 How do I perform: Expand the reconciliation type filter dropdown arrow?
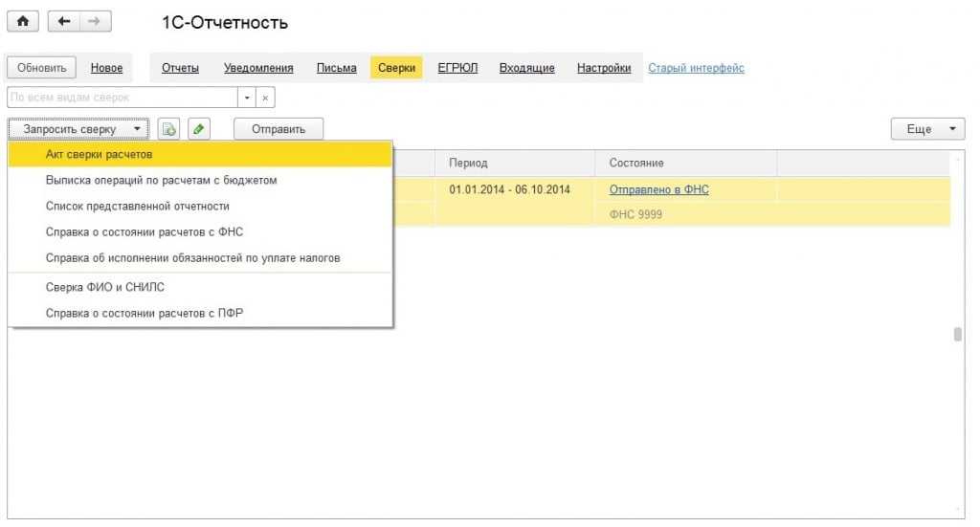248,98
